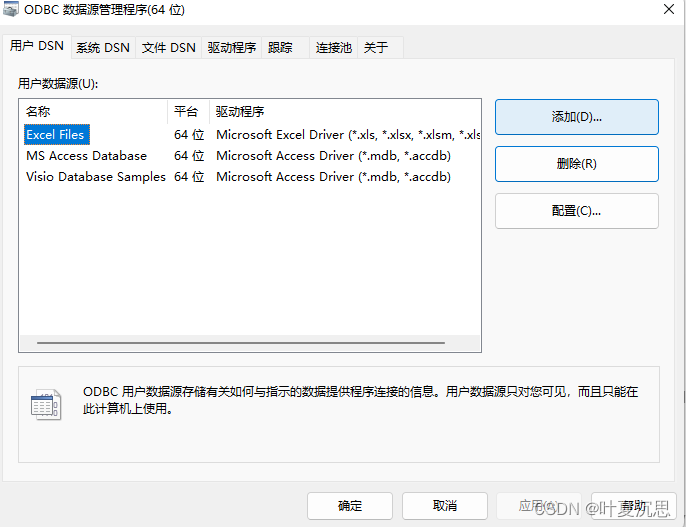The width and height of the screenshot is (686, 527).
Task: Click the 名称 column header
Action: pos(94,112)
